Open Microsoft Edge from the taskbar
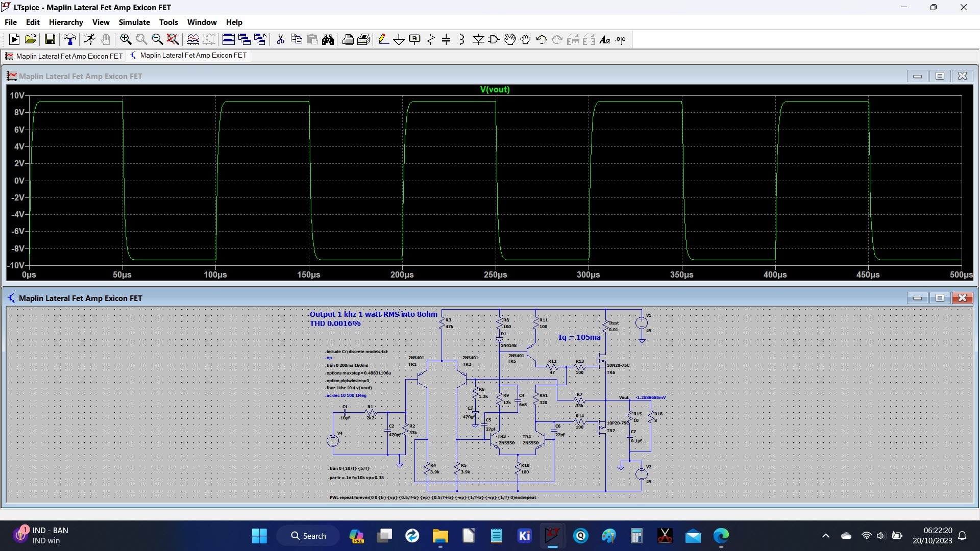Viewport: 980px width, 551px height. (721, 536)
